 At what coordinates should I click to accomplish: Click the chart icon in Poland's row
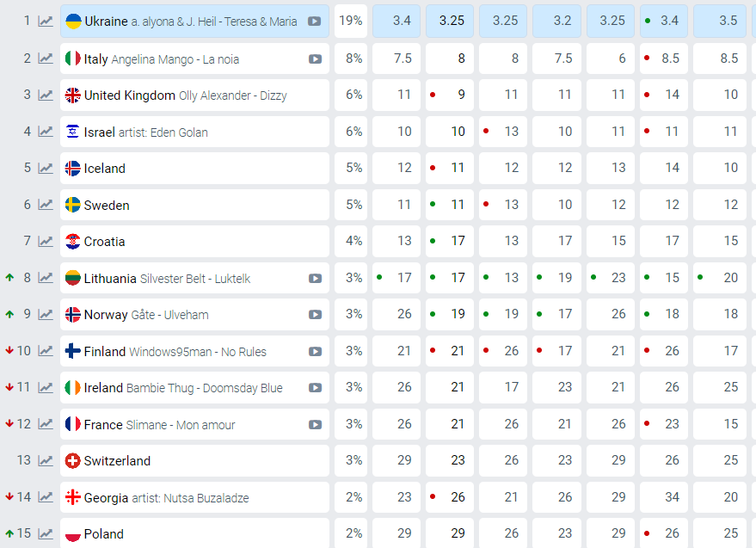46,533
